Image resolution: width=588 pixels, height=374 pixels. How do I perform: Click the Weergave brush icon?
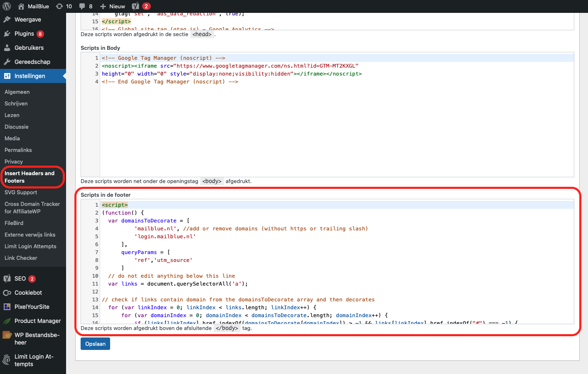pos(7,20)
